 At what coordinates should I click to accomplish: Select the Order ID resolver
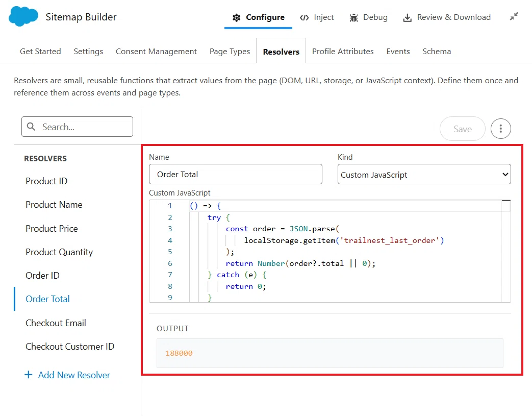[x=42, y=276]
